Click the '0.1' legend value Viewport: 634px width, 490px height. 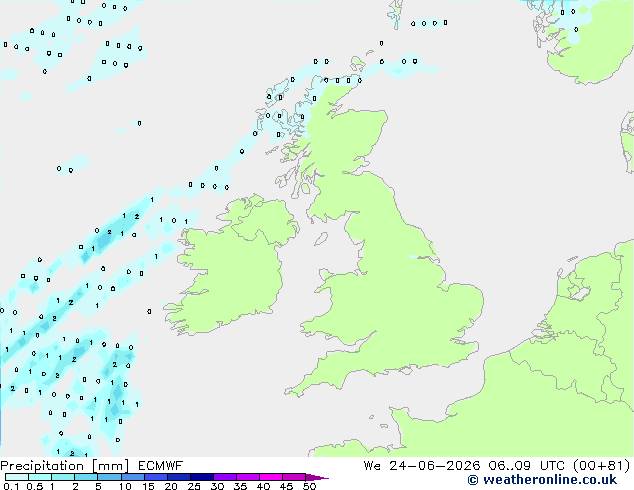coord(11,486)
